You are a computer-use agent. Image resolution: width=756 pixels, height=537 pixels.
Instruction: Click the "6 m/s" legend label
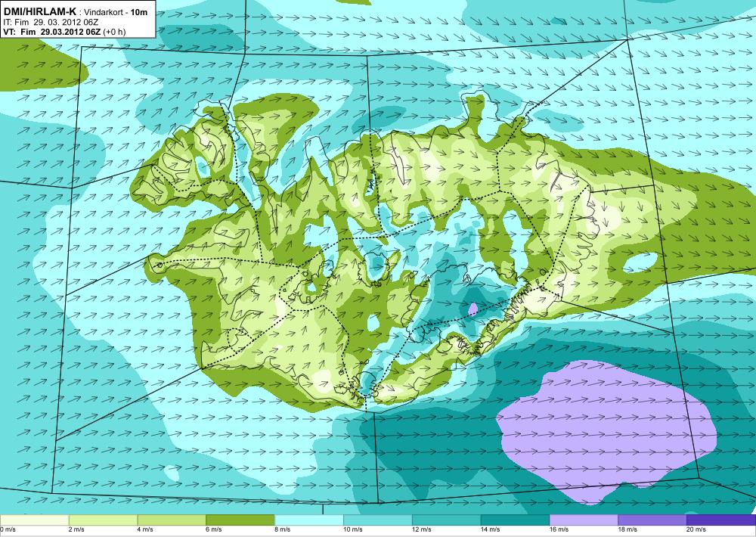(x=214, y=529)
